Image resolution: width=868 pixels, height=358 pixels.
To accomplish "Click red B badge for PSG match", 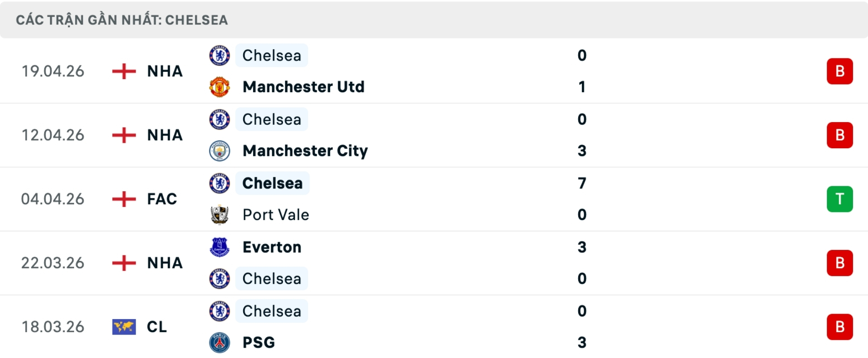I will tap(840, 327).
